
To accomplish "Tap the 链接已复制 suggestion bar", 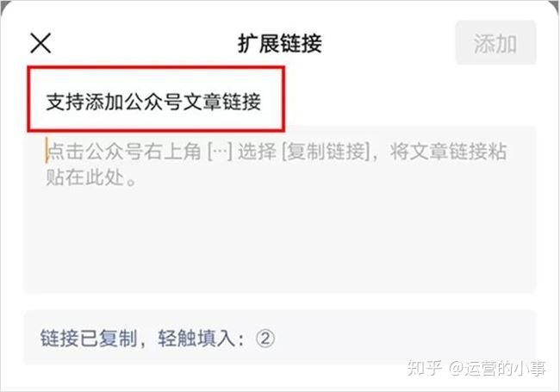I will (x=280, y=338).
